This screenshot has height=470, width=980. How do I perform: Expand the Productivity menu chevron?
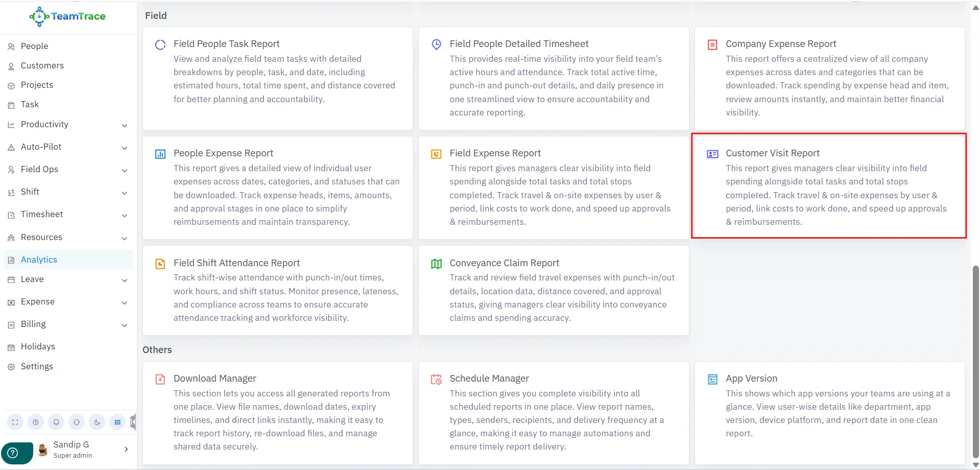124,125
